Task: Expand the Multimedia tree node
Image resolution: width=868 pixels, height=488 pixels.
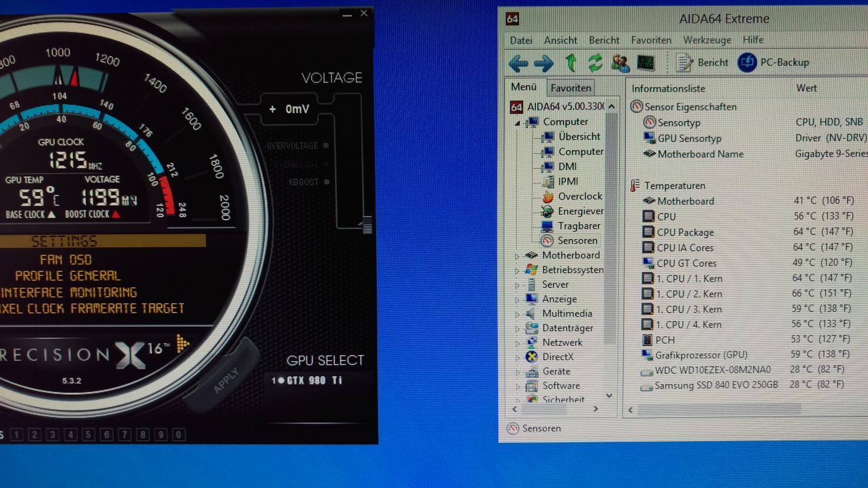Action: [x=517, y=314]
